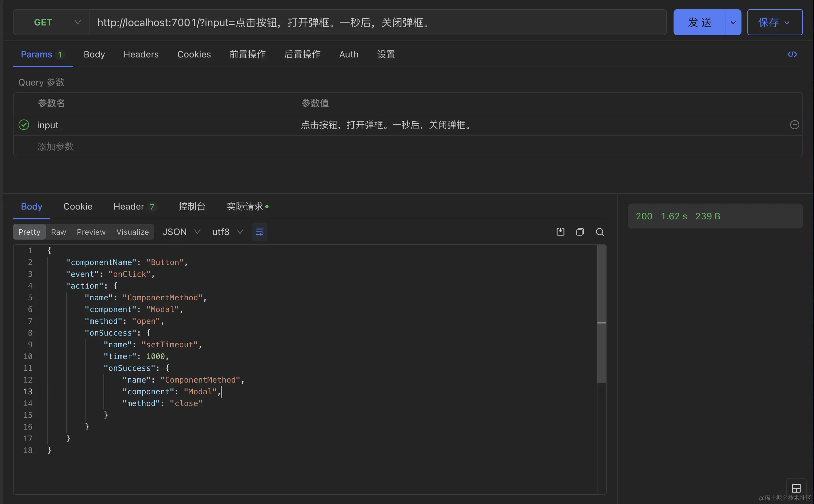Click the 参数值 column header

(315, 103)
